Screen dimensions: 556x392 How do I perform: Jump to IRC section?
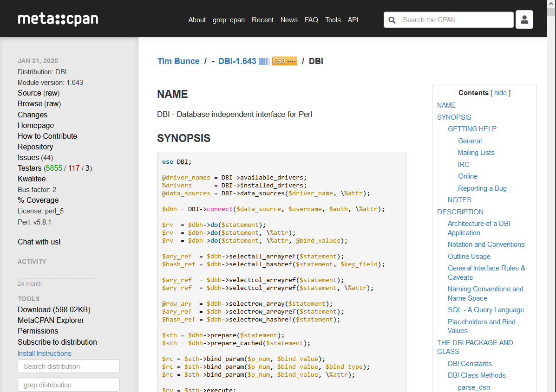[464, 165]
